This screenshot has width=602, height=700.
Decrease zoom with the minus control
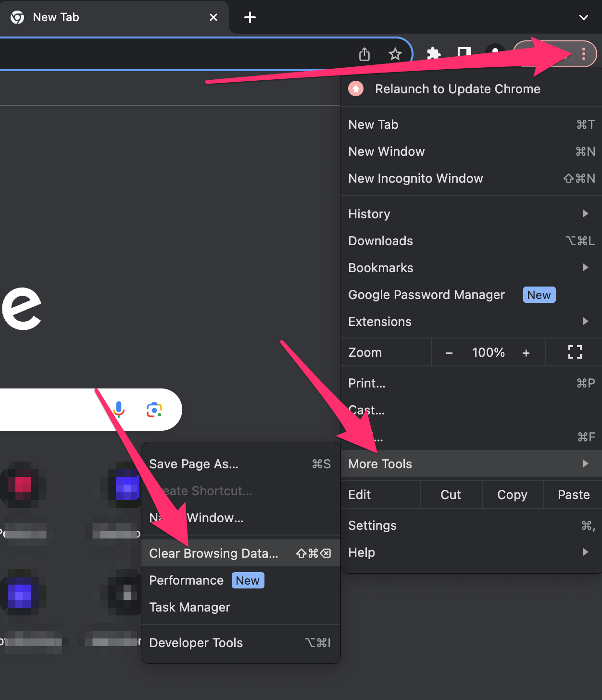pos(449,352)
